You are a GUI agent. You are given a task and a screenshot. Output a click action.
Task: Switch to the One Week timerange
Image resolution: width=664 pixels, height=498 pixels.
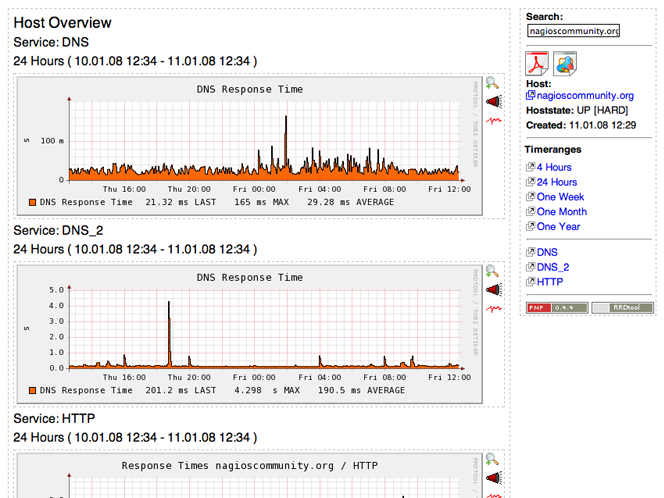tap(560, 197)
